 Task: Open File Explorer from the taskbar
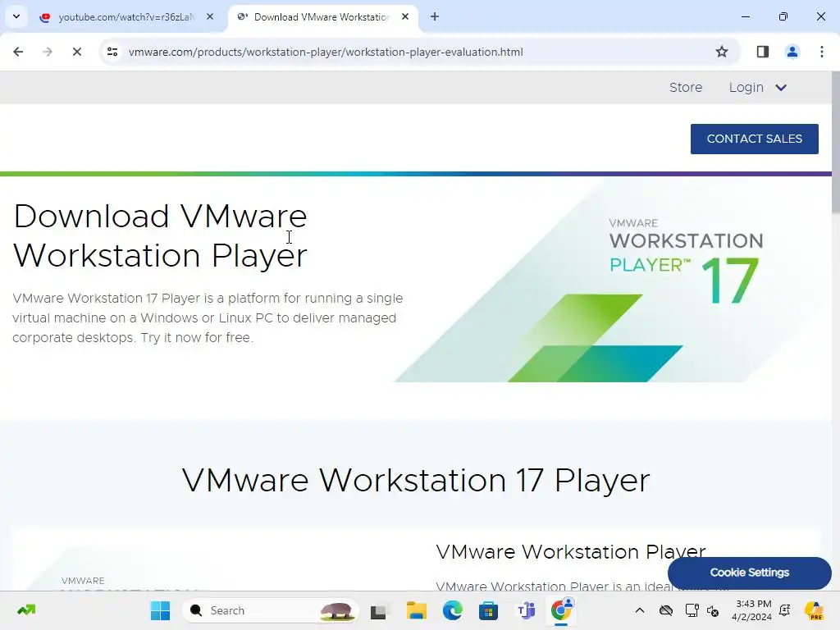point(416,610)
